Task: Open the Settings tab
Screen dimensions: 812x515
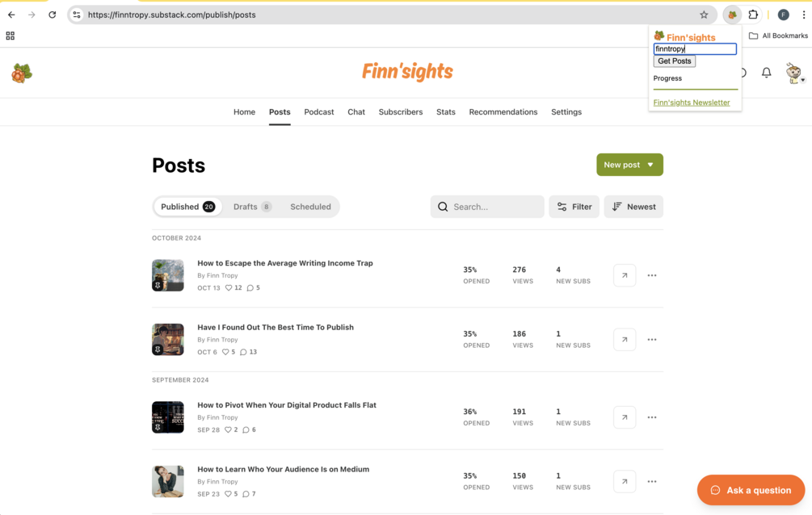Action: coord(566,112)
